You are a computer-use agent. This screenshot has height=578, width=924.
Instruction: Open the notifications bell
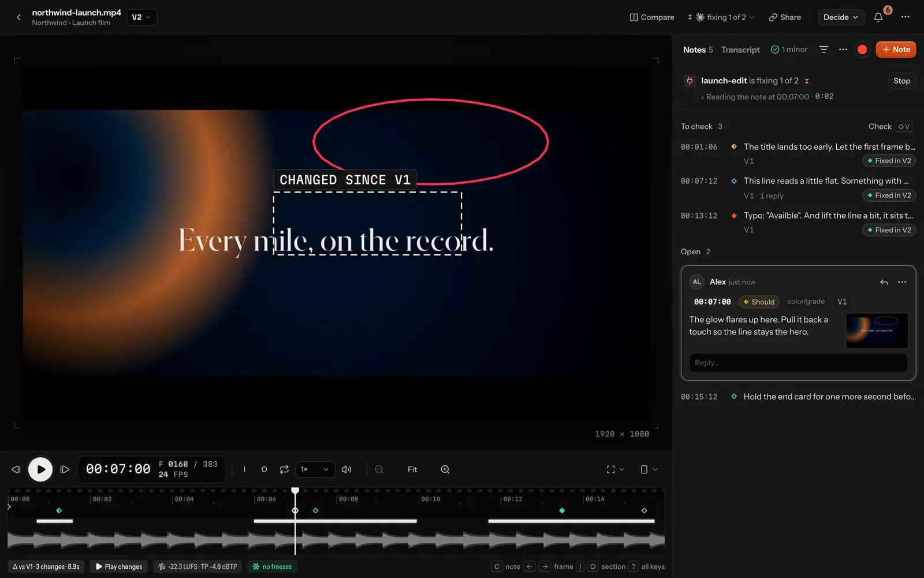[878, 17]
